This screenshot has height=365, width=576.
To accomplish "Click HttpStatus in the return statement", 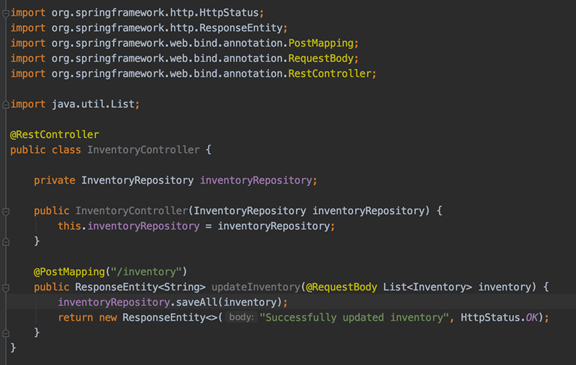I will [490, 318].
